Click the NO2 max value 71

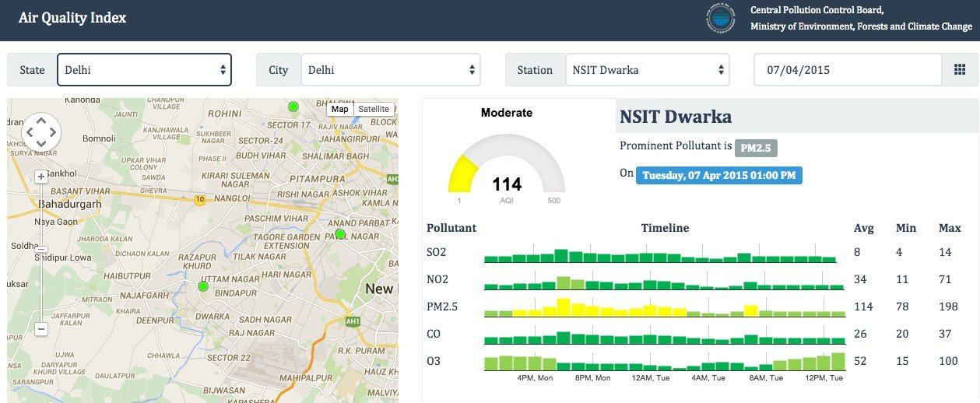[946, 279]
